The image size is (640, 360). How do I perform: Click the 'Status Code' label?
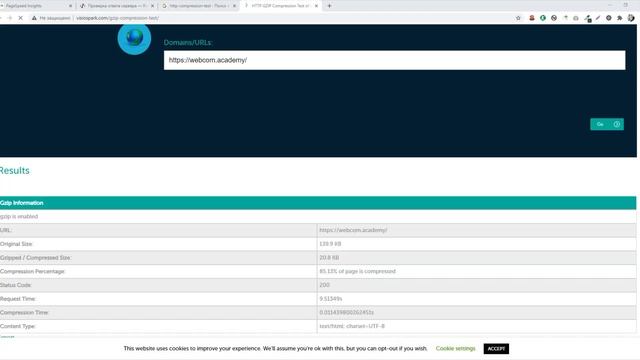[x=16, y=285]
